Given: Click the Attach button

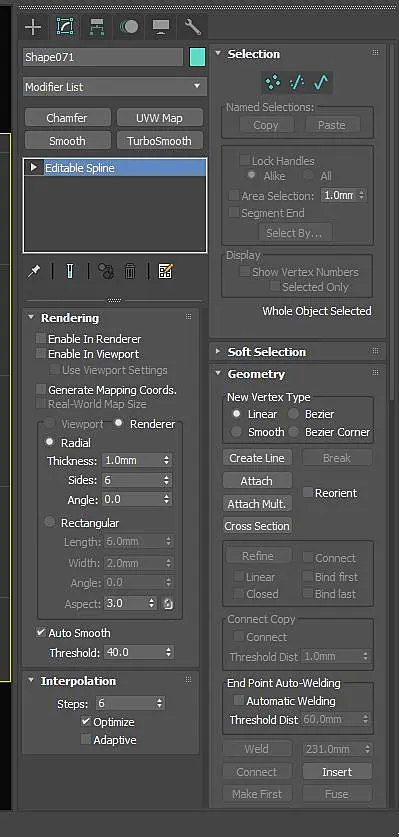Looking at the screenshot, I should click(x=257, y=481).
